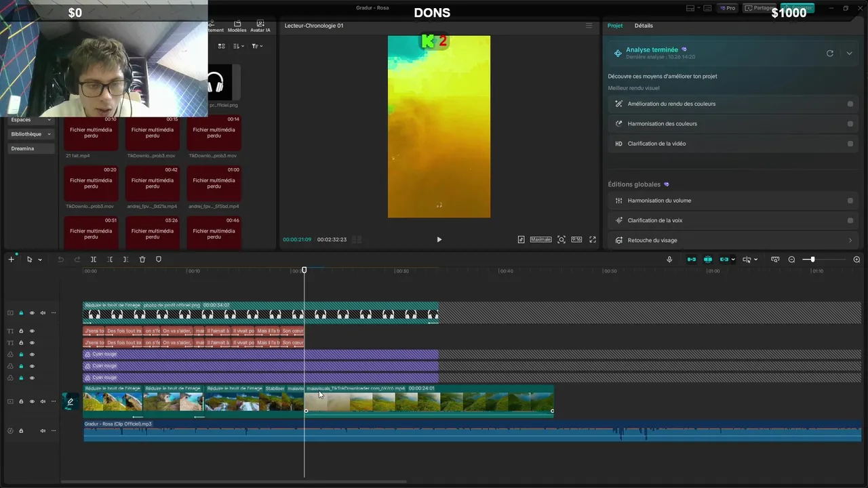Open the layout switcher icon in title bar
Screen dimensions: 868x488
[x=691, y=8]
